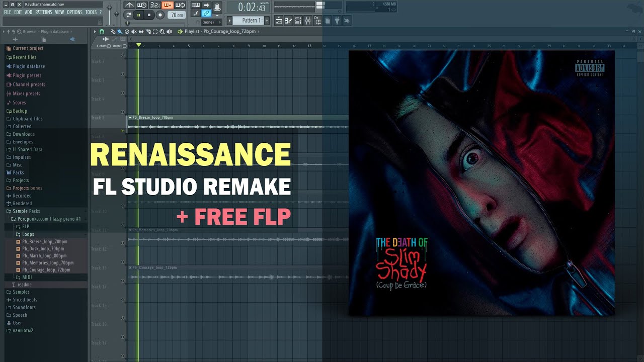Select the Playback speaker tool in Playlist

(169, 32)
